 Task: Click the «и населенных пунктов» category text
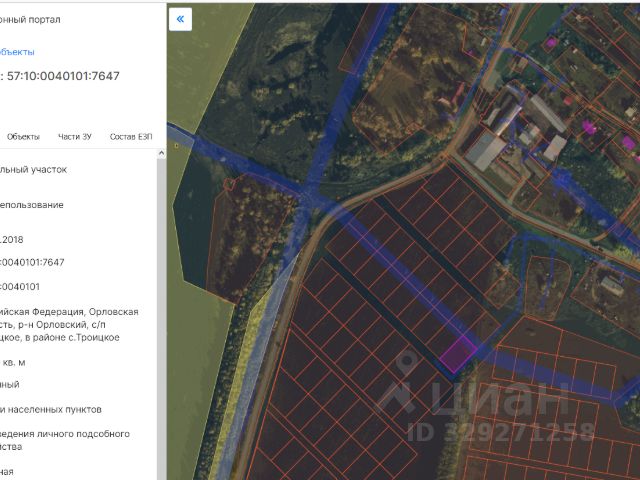pyautogui.click(x=51, y=409)
